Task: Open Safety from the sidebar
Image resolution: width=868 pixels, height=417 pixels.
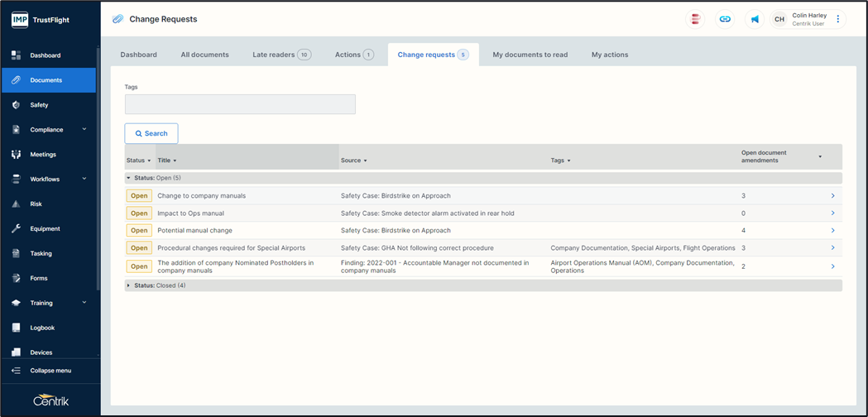Action: tap(39, 105)
